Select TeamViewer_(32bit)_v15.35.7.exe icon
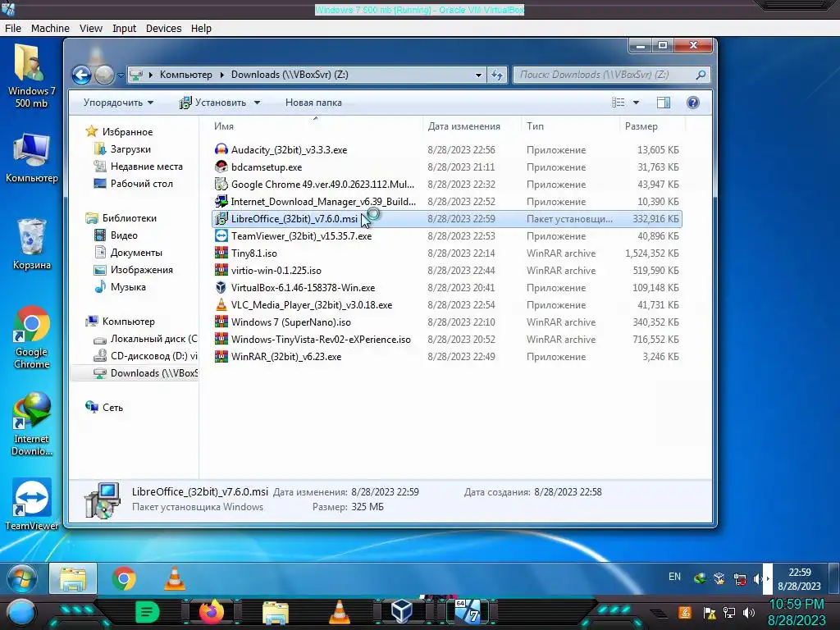The image size is (840, 630). pos(221,235)
